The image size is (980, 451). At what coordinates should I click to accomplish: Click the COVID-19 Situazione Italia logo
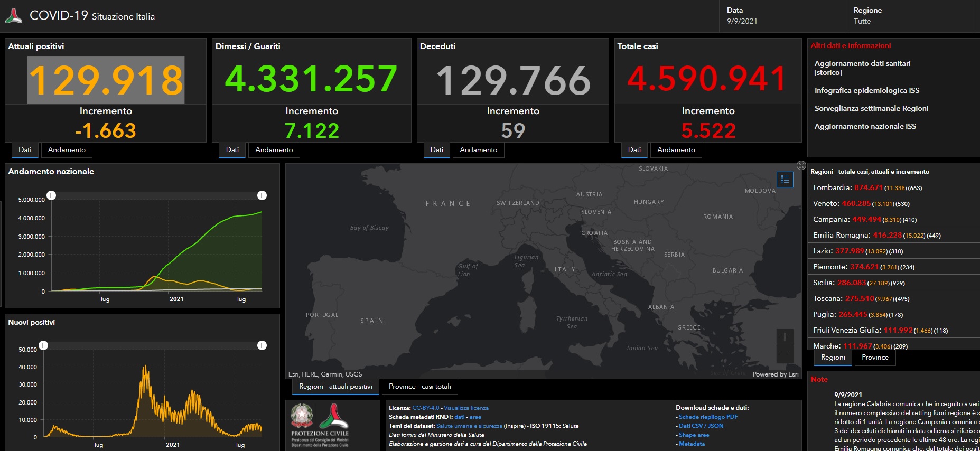tap(14, 16)
